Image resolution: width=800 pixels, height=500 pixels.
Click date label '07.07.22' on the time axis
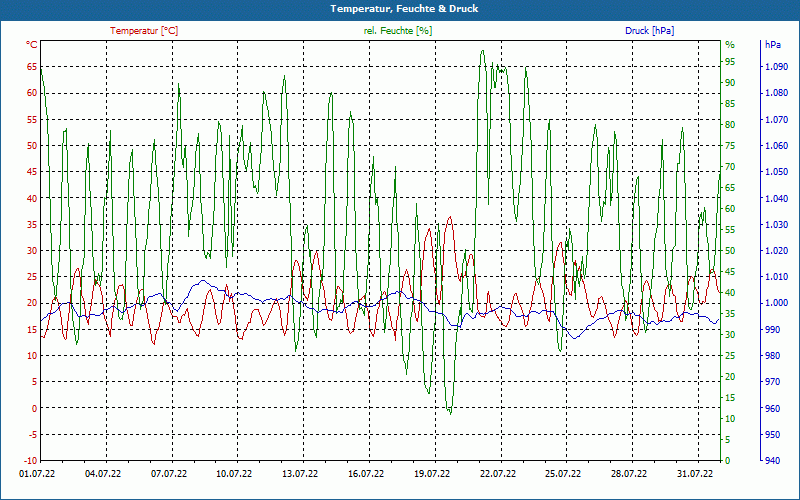pos(169,474)
